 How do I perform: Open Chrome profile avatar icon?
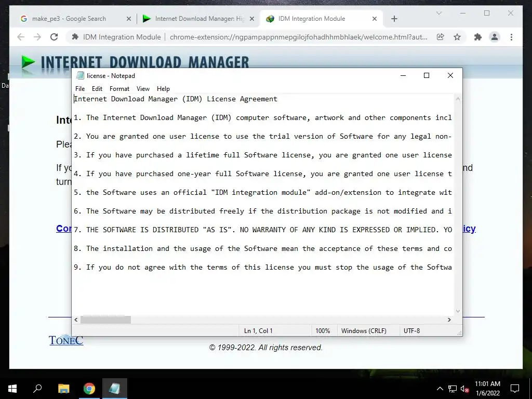(x=495, y=37)
